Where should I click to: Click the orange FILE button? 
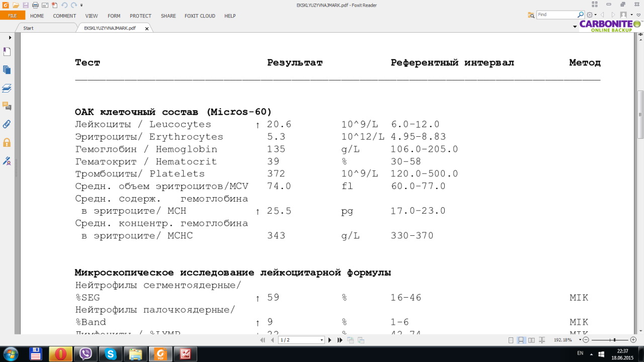[x=12, y=16]
